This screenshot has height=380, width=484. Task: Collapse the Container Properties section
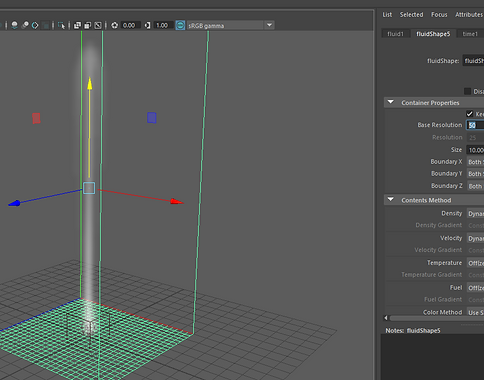pyautogui.click(x=391, y=102)
